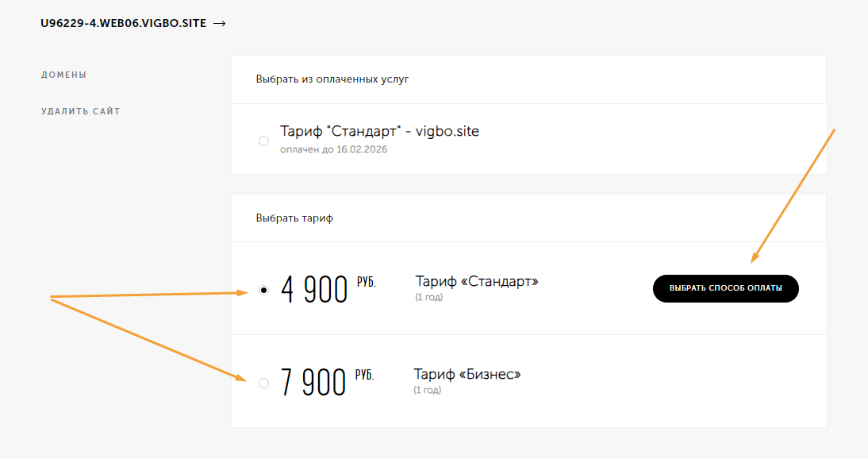Click the Тариф «Стандарт» one-year title
This screenshot has width=868, height=459.
(x=477, y=281)
